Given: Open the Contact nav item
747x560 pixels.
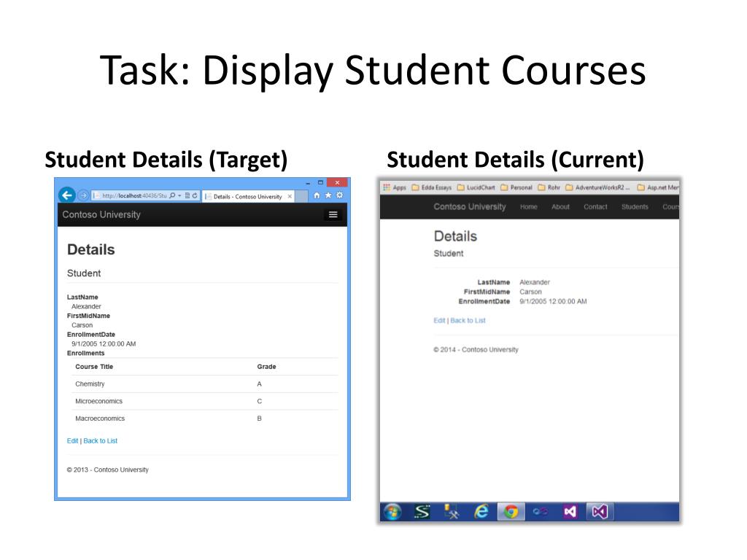Looking at the screenshot, I should (595, 206).
